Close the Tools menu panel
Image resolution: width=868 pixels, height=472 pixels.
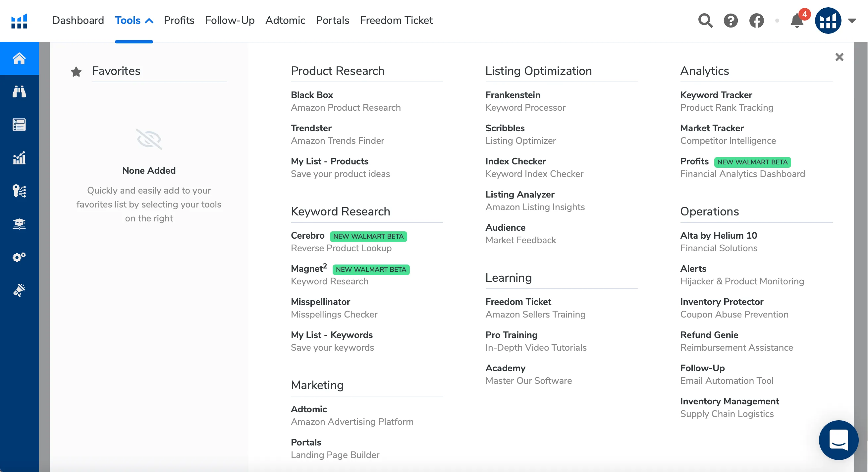click(x=839, y=57)
